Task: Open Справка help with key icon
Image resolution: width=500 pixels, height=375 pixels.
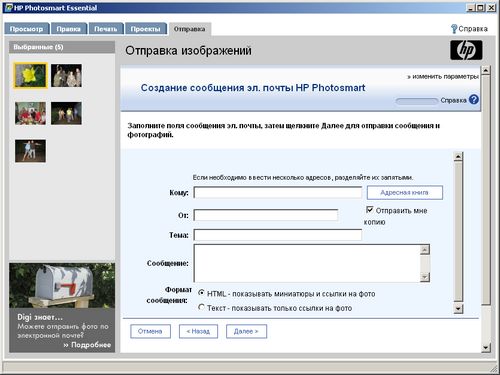Action: (x=469, y=29)
